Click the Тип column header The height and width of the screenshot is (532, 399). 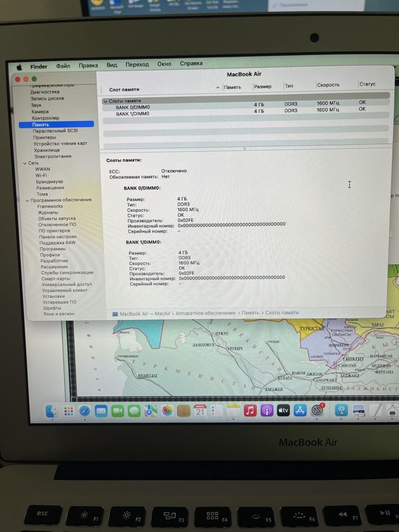[x=289, y=86]
